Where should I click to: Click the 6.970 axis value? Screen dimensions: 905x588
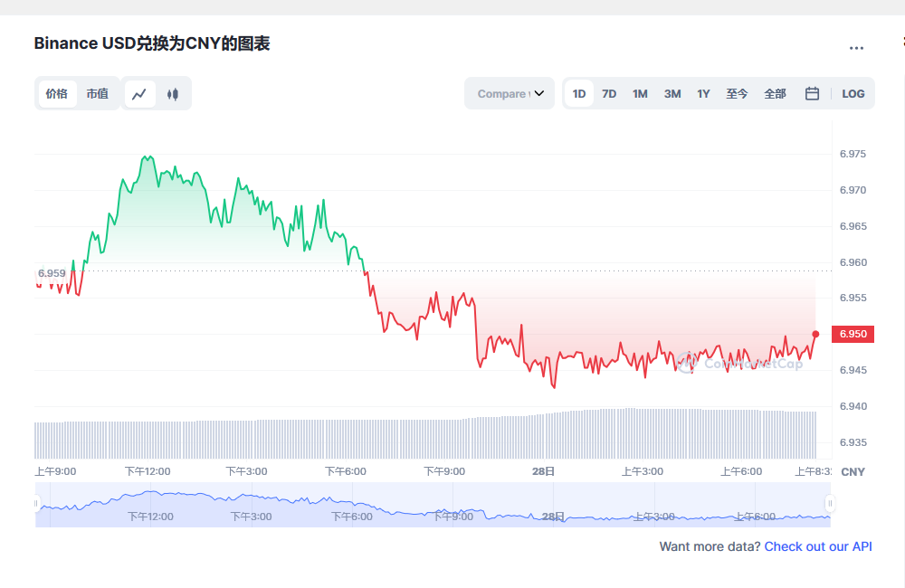tap(853, 191)
